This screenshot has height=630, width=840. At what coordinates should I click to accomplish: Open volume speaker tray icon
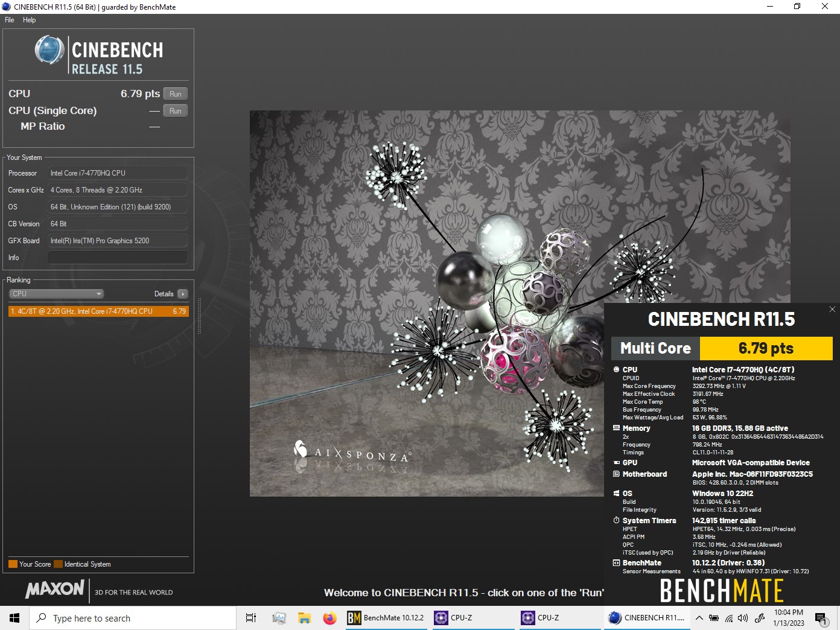point(743,618)
